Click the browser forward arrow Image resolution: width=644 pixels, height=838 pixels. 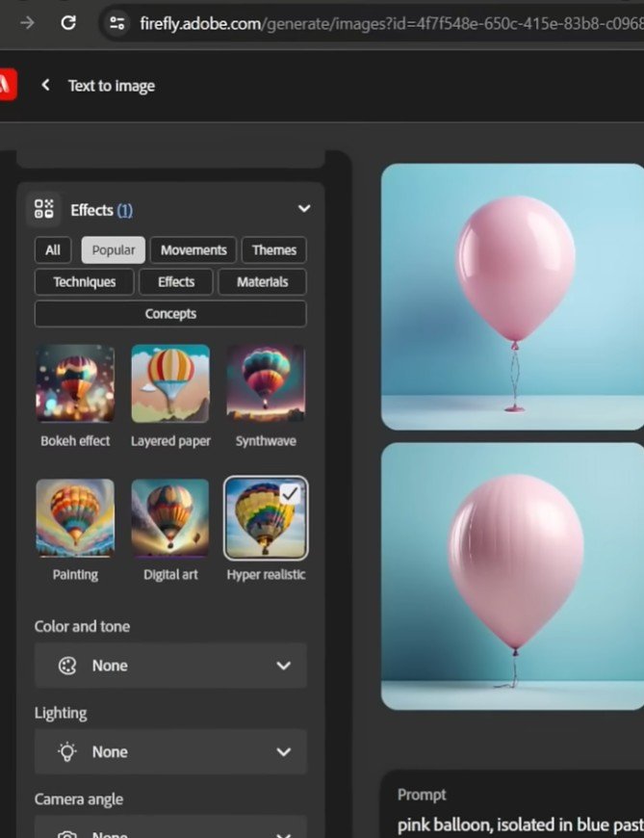tap(27, 22)
